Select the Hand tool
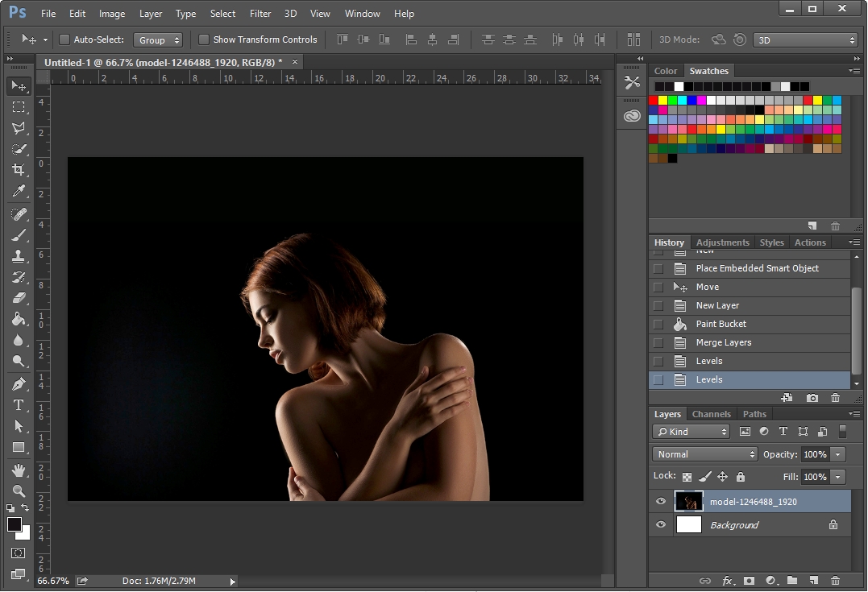Image resolution: width=868 pixels, height=592 pixels. 19,470
